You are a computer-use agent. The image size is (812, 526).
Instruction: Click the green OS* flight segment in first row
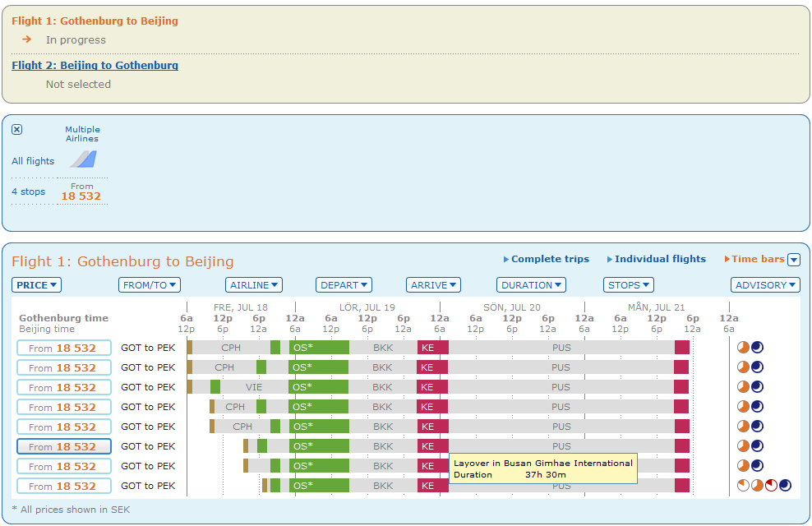[318, 348]
